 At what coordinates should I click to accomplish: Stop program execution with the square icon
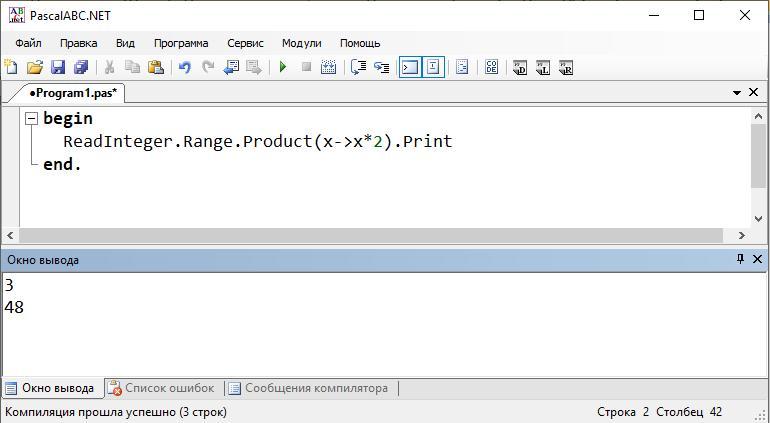click(306, 67)
